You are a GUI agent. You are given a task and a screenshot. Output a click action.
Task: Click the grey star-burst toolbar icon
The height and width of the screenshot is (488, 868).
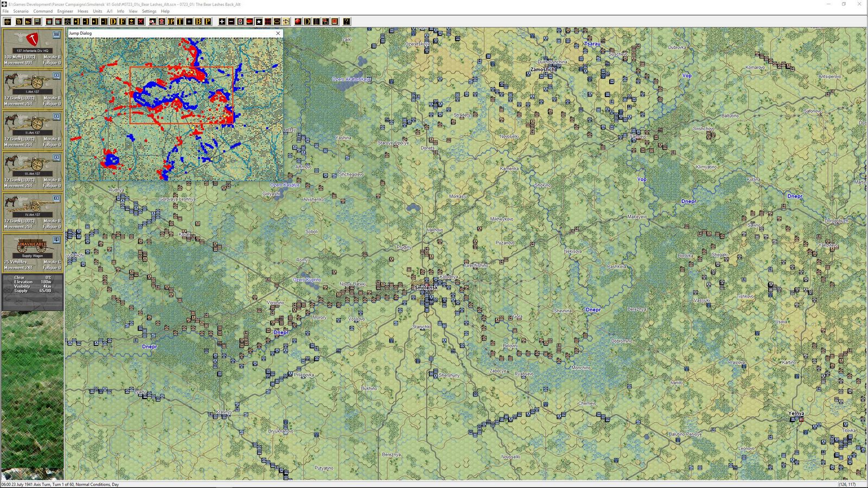click(x=67, y=22)
